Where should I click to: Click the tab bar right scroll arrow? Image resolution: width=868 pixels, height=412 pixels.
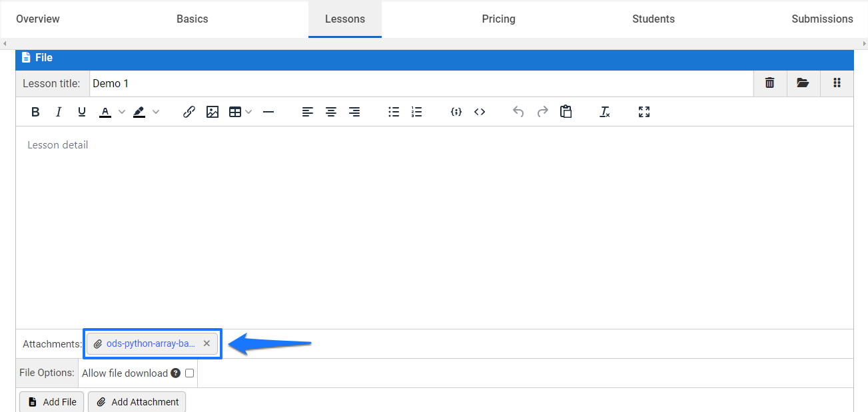[863, 43]
